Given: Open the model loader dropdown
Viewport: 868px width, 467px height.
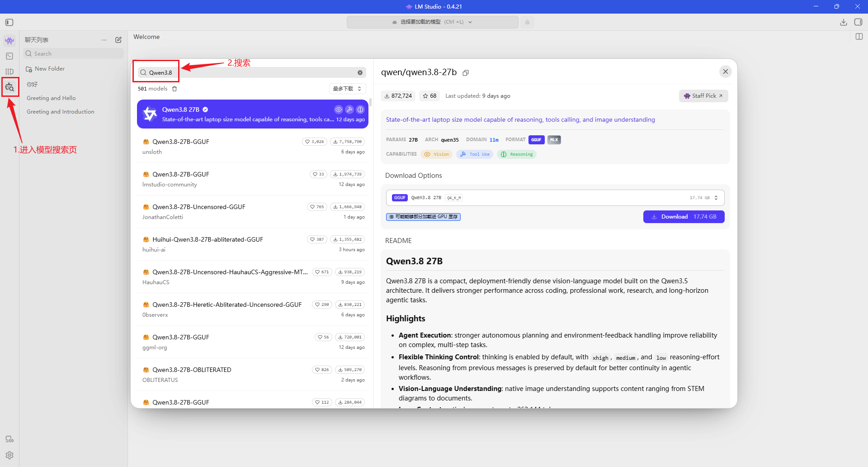Looking at the screenshot, I should pyautogui.click(x=432, y=22).
